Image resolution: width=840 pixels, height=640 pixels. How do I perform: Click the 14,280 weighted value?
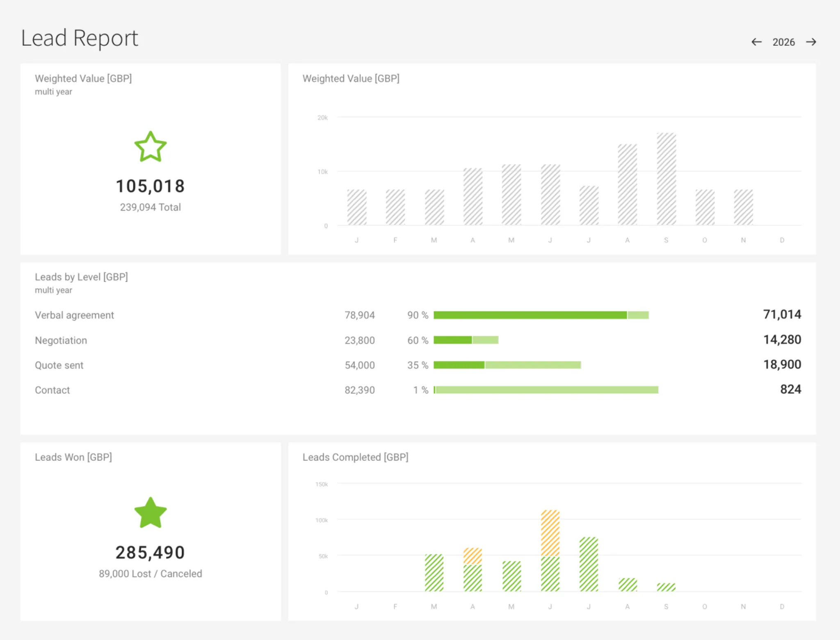click(782, 339)
